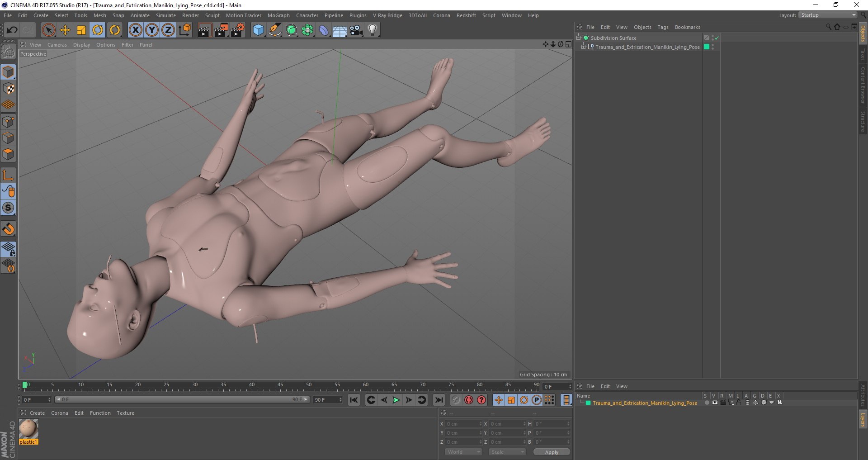Activate the Scale tool
This screenshot has width=868, height=460.
(81, 30)
